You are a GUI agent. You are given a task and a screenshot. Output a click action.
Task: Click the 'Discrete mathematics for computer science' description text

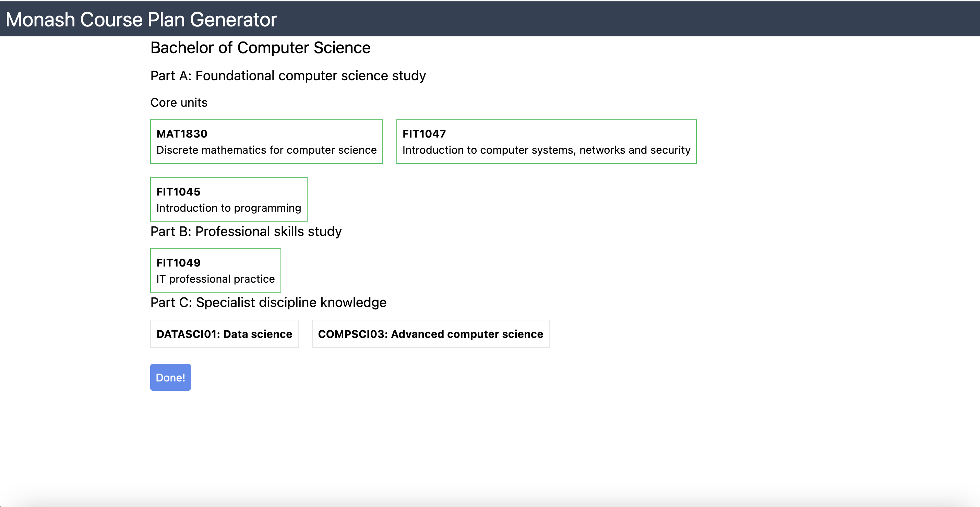266,150
